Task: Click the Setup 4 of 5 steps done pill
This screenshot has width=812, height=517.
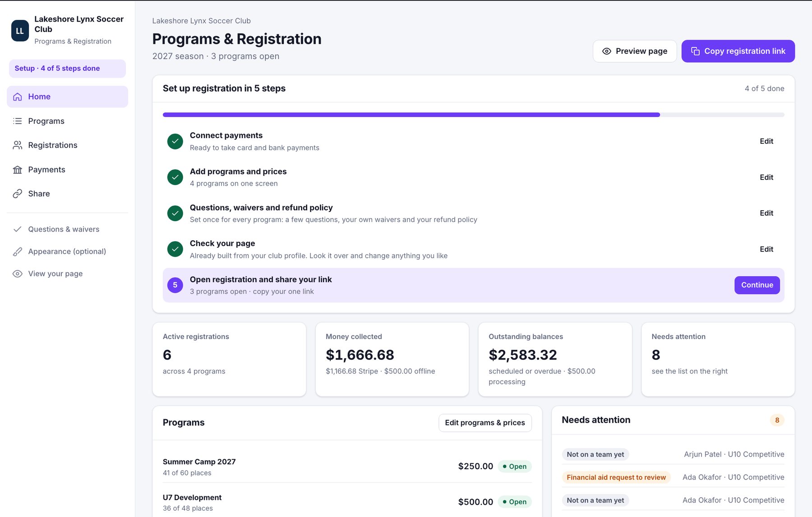Action: pyautogui.click(x=67, y=68)
